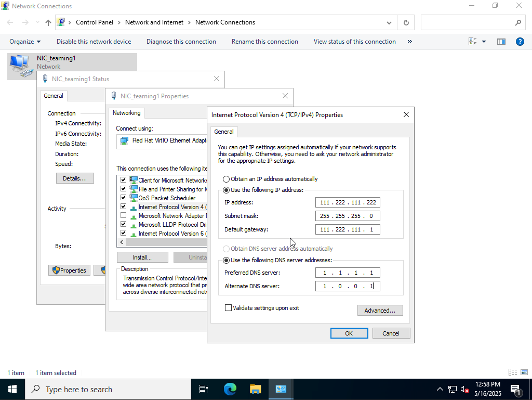532x400 pixels.
Task: Open Advanced TCP/IPv4 settings
Action: click(380, 310)
